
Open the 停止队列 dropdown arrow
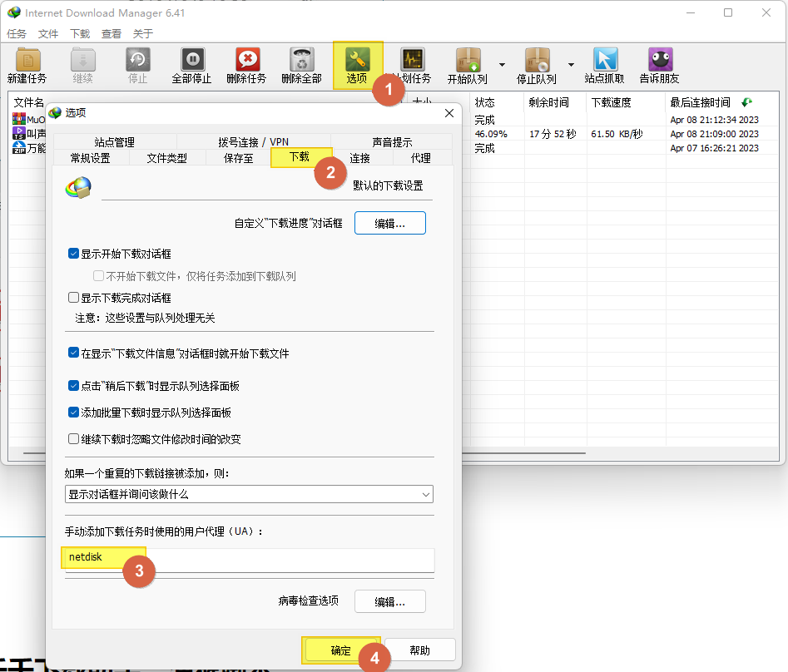tap(571, 64)
